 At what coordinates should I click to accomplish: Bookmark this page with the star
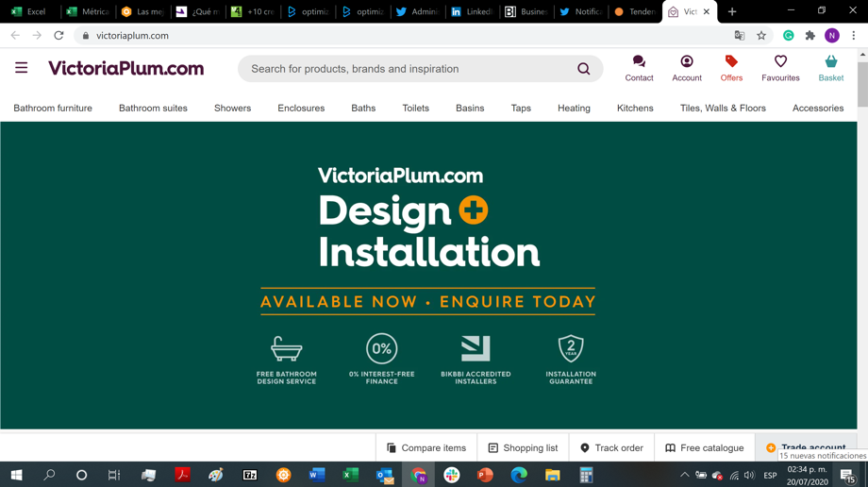761,36
